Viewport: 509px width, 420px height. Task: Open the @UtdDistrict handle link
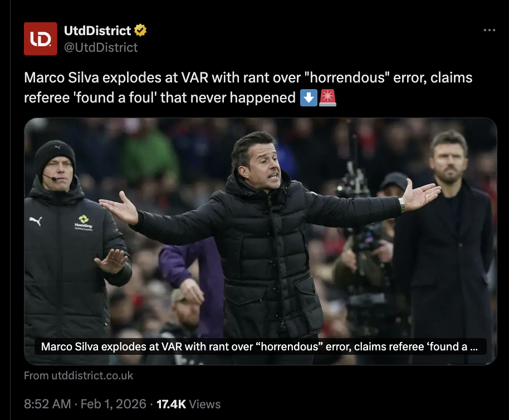click(x=101, y=47)
